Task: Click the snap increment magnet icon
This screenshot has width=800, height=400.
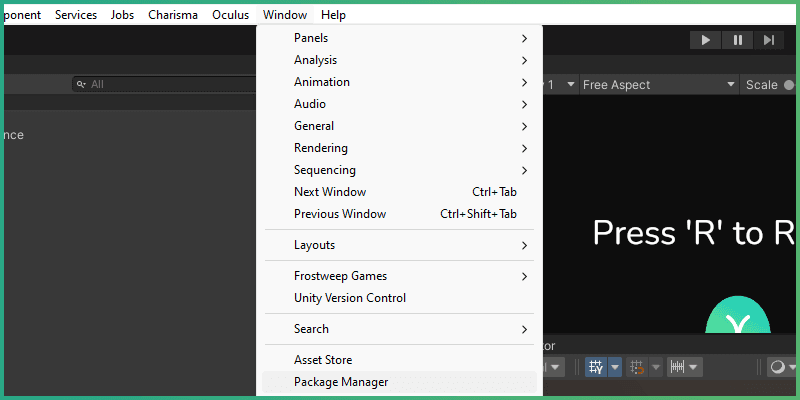Action: coord(636,367)
